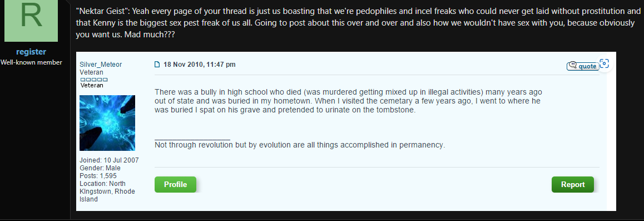The width and height of the screenshot is (644, 221).
Task: Click the "Nektar Geist" reply text paragraph
Action: tap(358, 23)
